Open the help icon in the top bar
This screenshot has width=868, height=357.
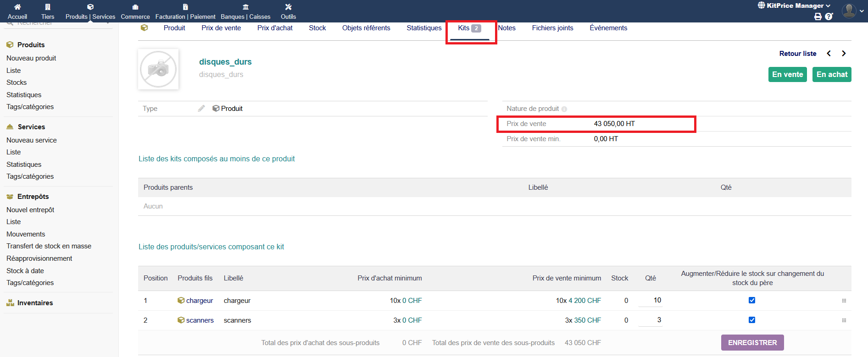(x=829, y=16)
